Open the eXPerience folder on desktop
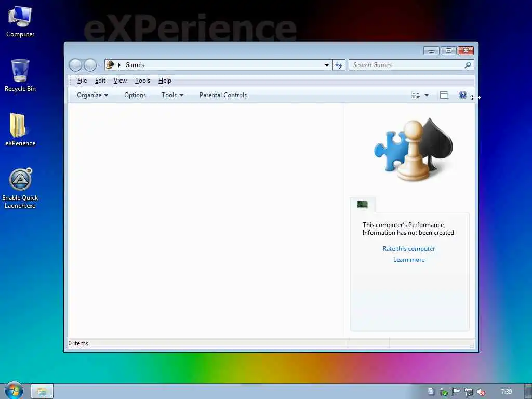This screenshot has height=399, width=532. click(x=20, y=129)
